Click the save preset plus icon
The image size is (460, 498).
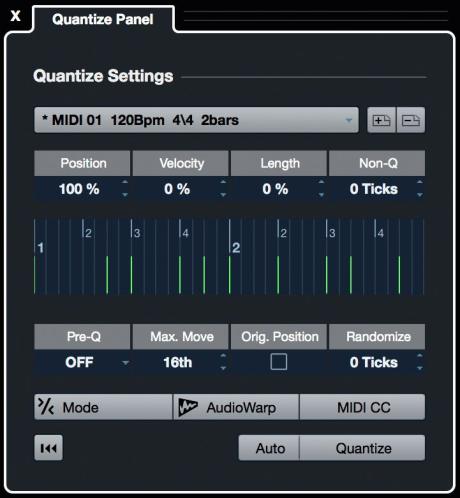(x=381, y=120)
